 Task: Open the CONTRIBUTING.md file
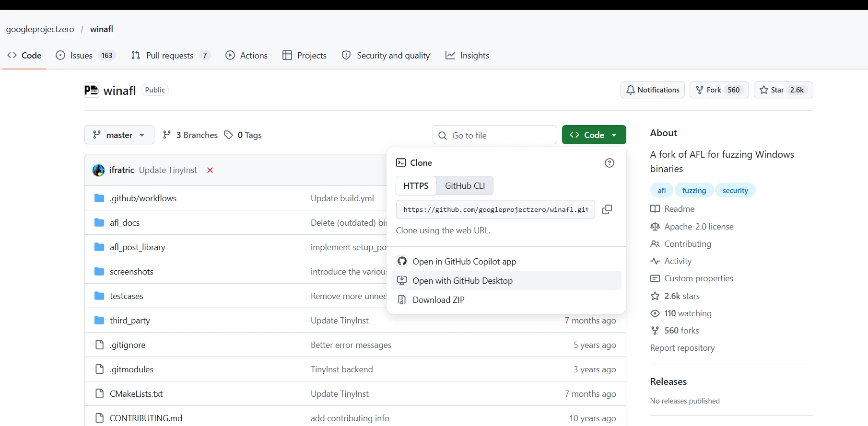click(146, 418)
